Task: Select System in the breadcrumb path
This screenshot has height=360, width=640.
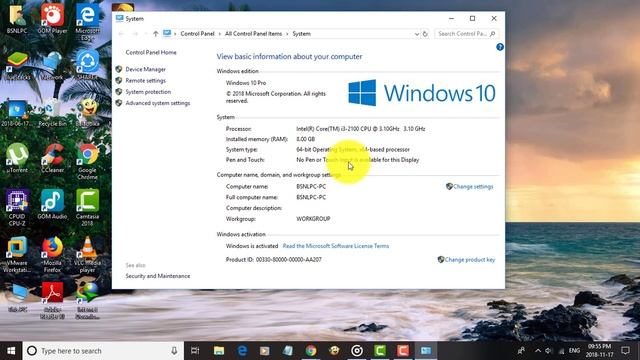Action: coord(301,34)
